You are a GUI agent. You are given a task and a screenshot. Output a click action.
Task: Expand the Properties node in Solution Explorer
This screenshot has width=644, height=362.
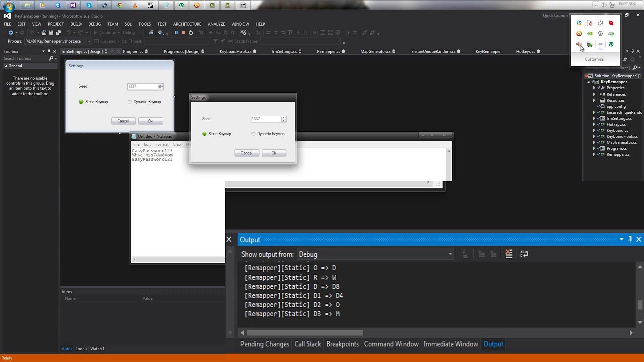click(594, 88)
